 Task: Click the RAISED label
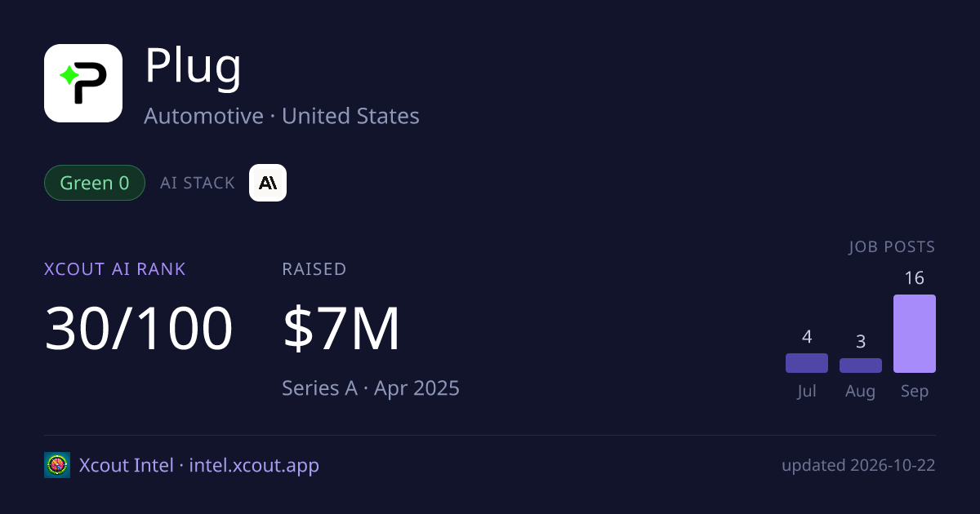click(x=314, y=268)
